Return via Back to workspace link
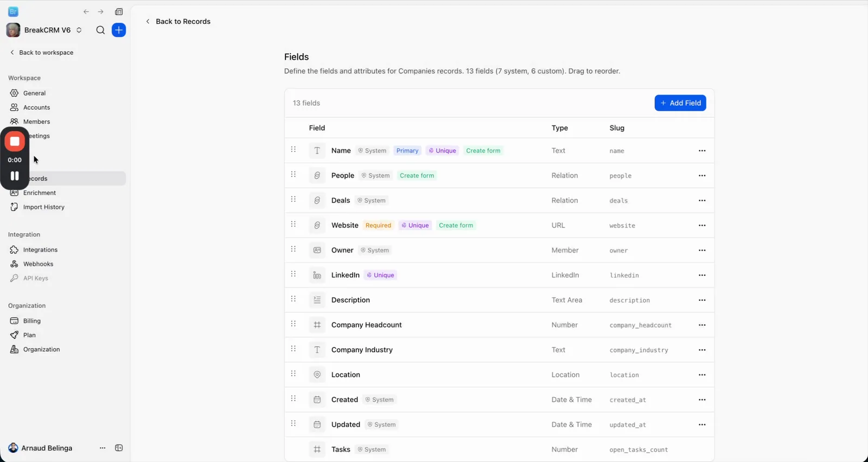Screen dimensions: 868x462 tap(42, 53)
